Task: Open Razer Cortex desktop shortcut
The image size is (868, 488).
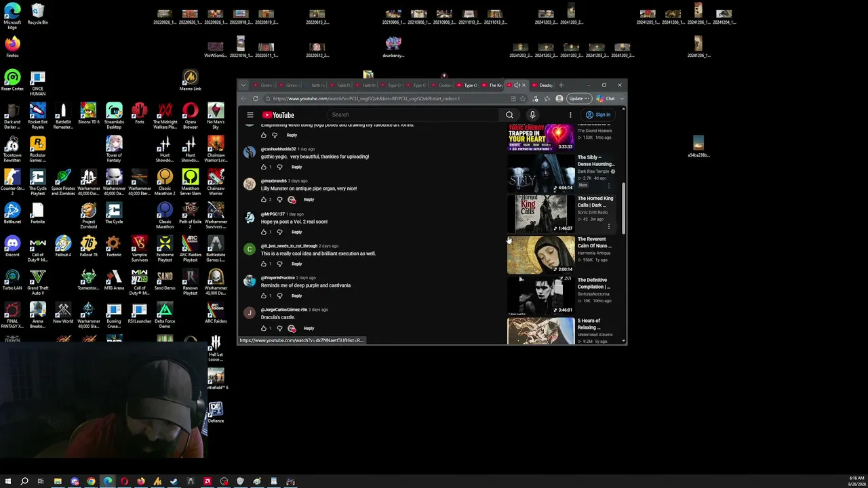Action: (12, 80)
